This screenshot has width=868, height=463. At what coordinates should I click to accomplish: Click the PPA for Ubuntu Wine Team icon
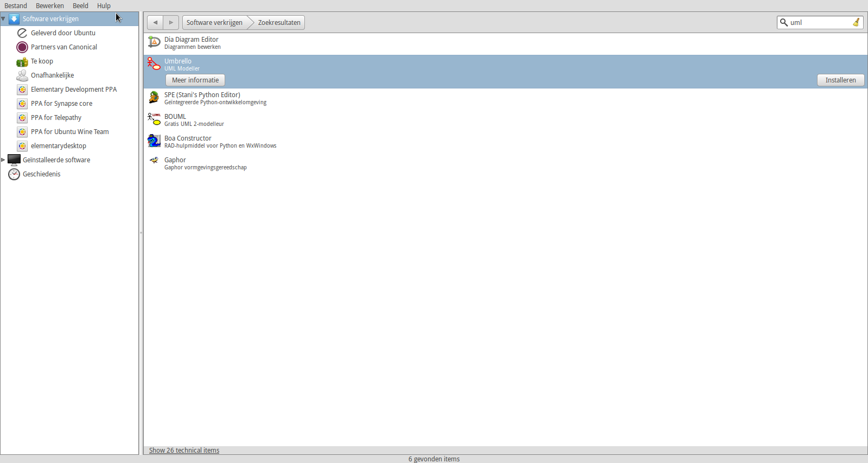22,132
